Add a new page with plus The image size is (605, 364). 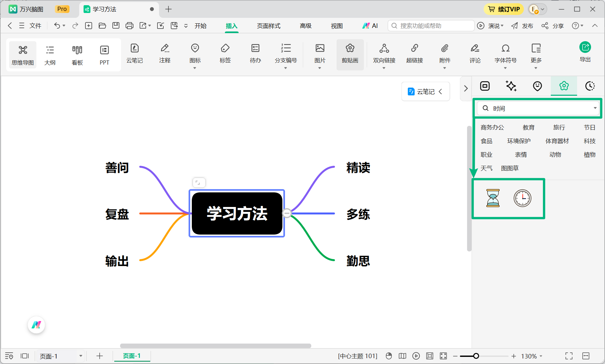[100, 356]
